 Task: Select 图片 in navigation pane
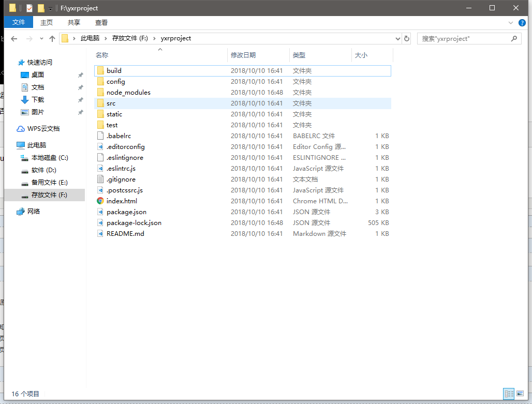pos(38,112)
